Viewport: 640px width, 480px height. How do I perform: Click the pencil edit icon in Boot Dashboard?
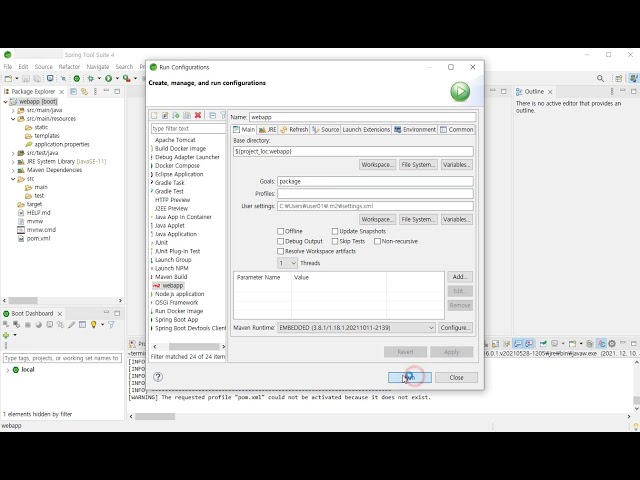71,324
